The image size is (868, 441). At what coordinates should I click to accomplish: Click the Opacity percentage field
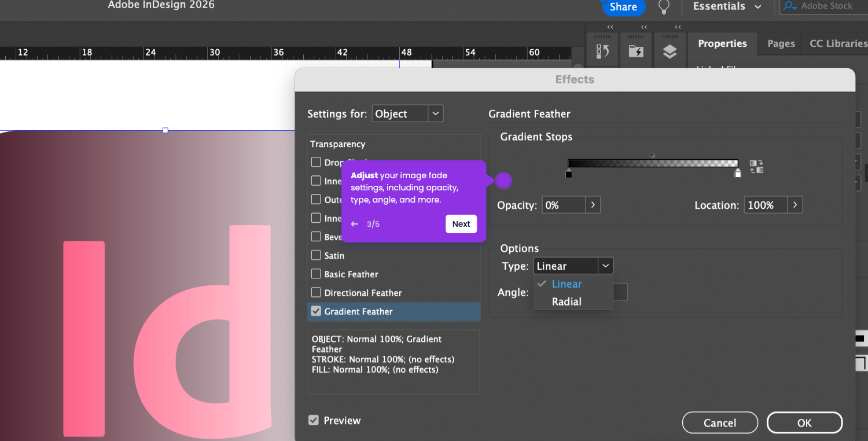[x=564, y=205]
